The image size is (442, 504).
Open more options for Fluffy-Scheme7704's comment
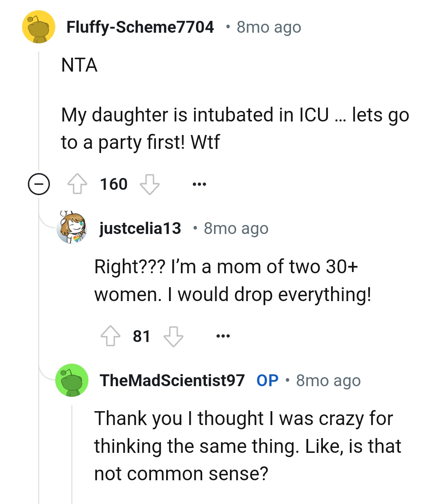199,184
